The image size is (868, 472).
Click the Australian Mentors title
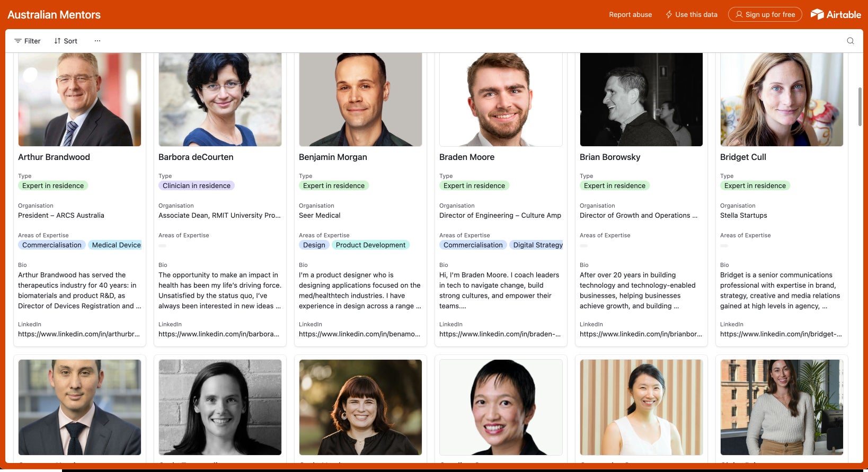(x=54, y=14)
